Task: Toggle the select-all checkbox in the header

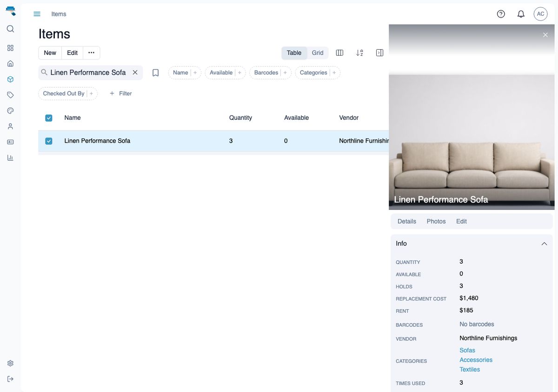Action: point(49,118)
